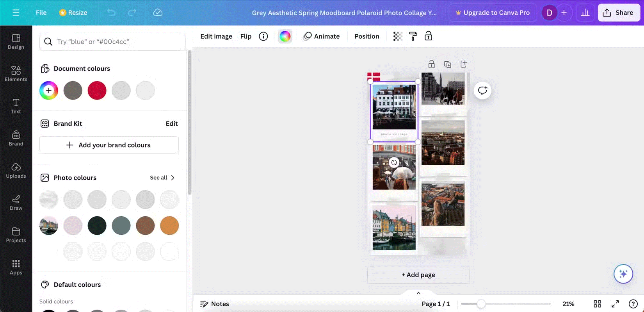Image resolution: width=644 pixels, height=312 pixels.
Task: Add a new document colour with rainbow plus
Action: coord(49,91)
